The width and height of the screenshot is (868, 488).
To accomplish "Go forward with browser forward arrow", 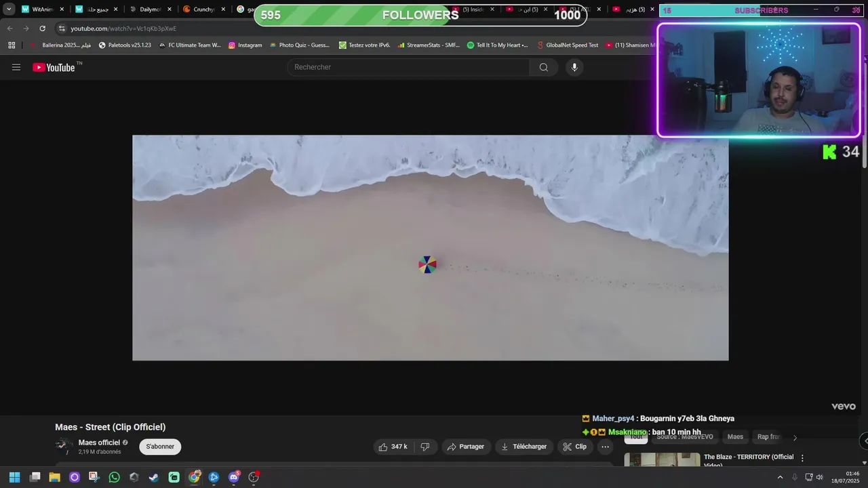I will pos(26,28).
